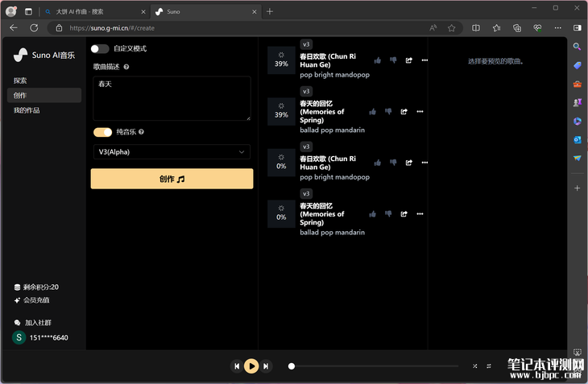The image size is (588, 384).
Task: Open help tooltip for 纯音乐
Action: (141, 132)
